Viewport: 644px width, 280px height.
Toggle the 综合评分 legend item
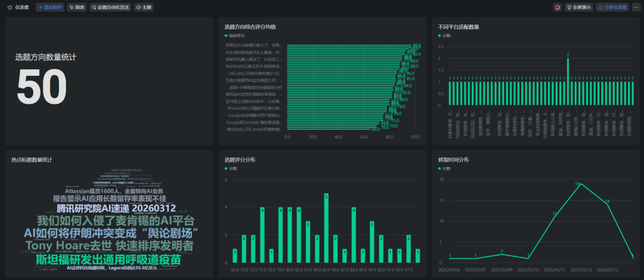[233, 36]
